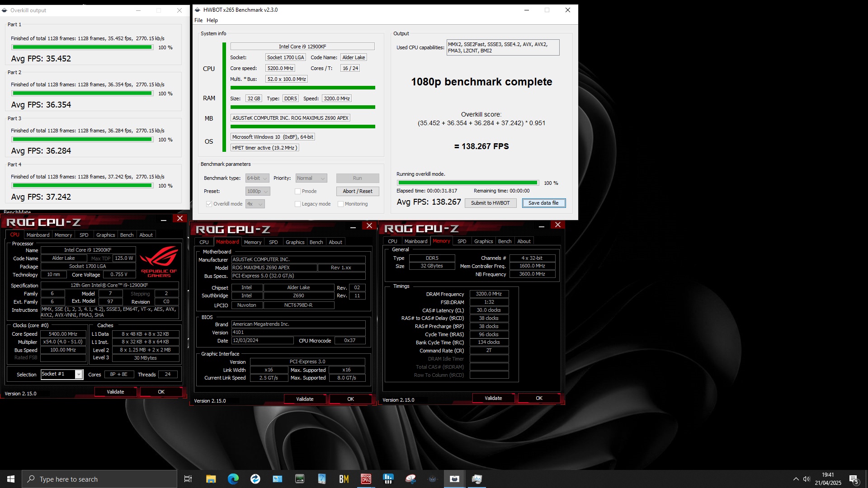Screen dimensions: 868x488
Task: Open the blue question-mark document taskbar icon
Action: 321,479
